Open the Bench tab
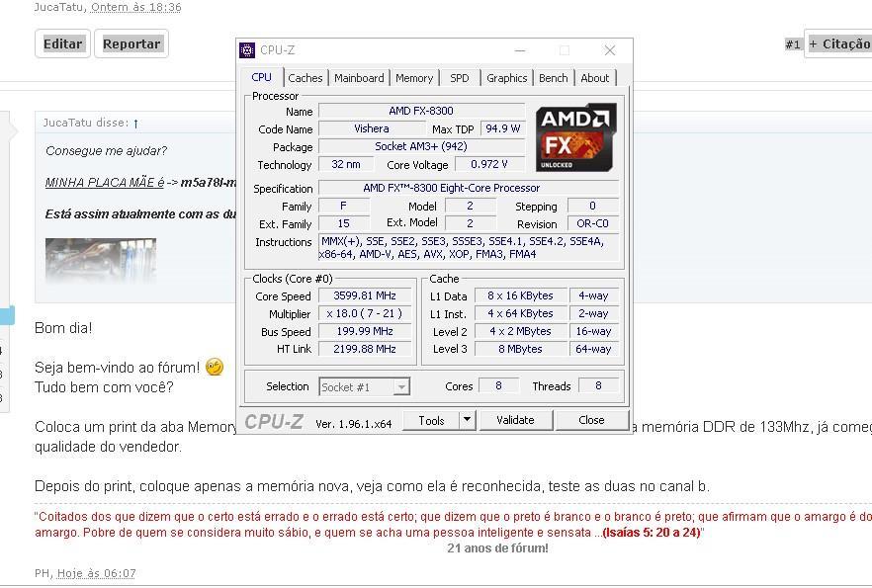Screen dimensions: 872x588 point(554,78)
